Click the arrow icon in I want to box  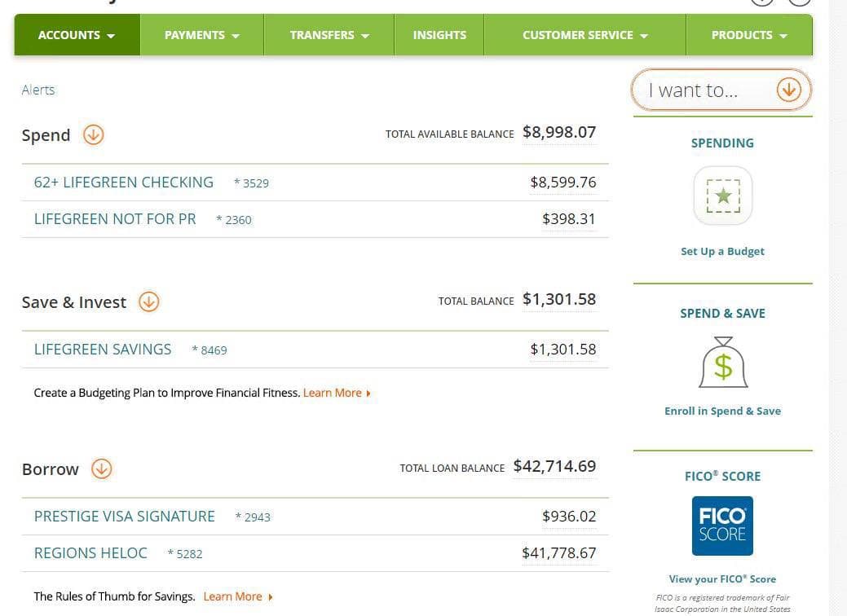(x=788, y=90)
